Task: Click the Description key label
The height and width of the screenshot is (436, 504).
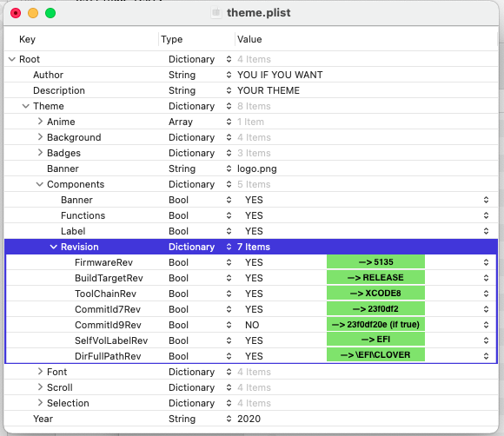Action: [x=59, y=90]
